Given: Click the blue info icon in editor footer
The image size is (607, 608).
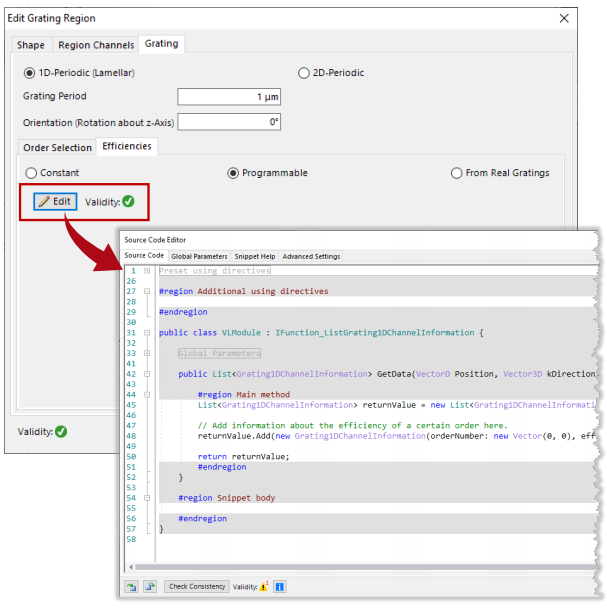Looking at the screenshot, I should (x=279, y=587).
